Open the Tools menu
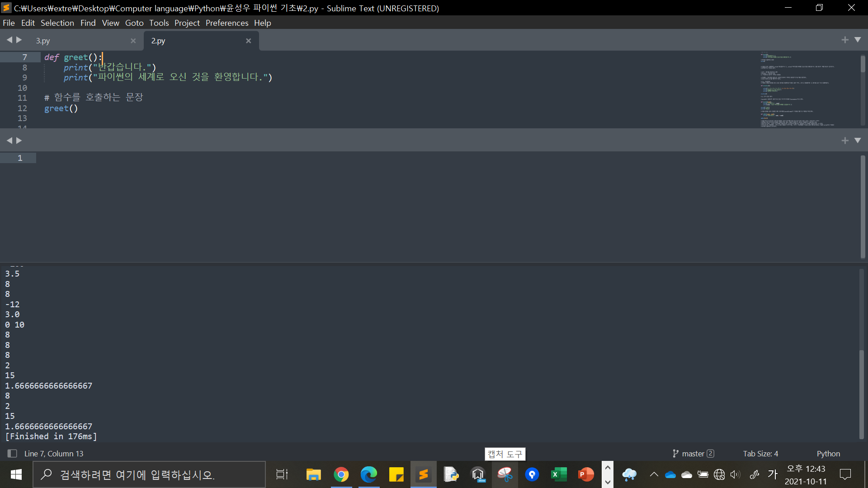The image size is (868, 488). tap(159, 23)
